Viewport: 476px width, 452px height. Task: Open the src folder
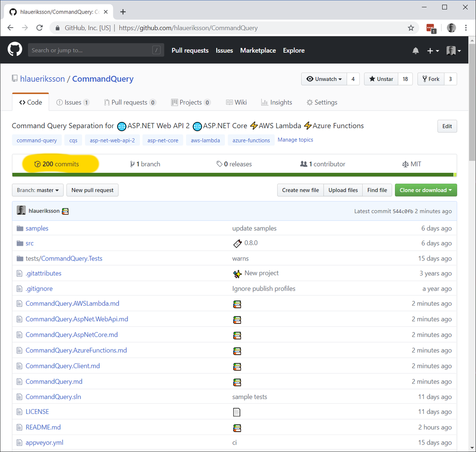pyautogui.click(x=30, y=243)
